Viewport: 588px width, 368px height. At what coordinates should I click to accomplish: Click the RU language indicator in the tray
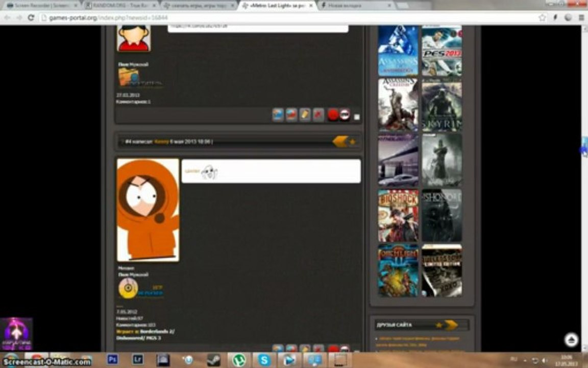(x=514, y=360)
